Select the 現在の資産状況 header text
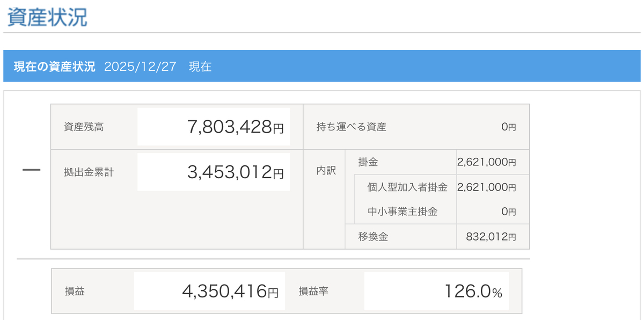 pos(55,67)
